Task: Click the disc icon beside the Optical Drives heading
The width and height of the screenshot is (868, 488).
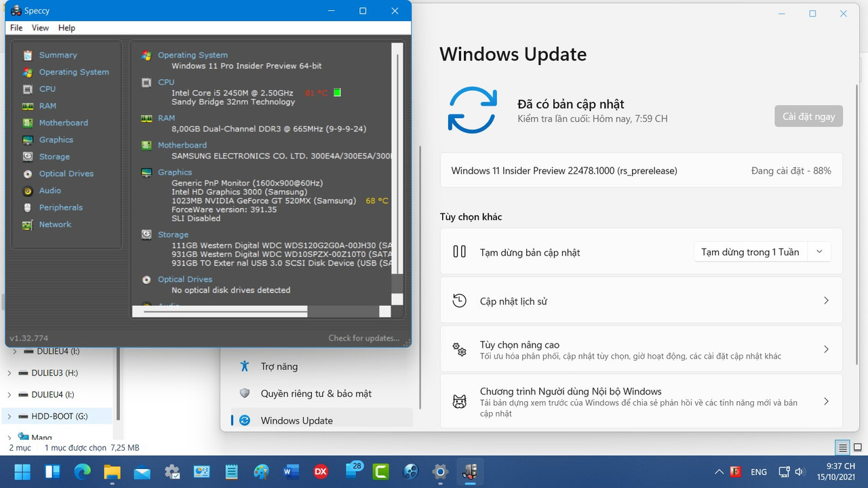Action: click(x=146, y=279)
